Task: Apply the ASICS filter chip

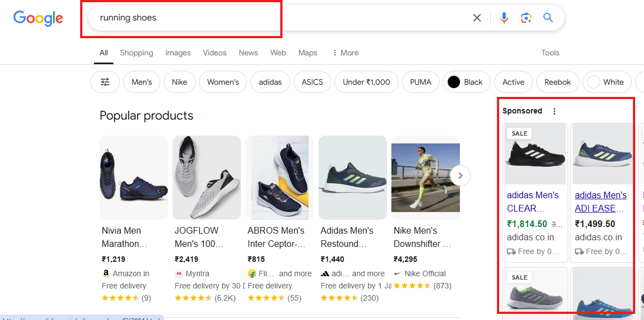Action: click(312, 82)
